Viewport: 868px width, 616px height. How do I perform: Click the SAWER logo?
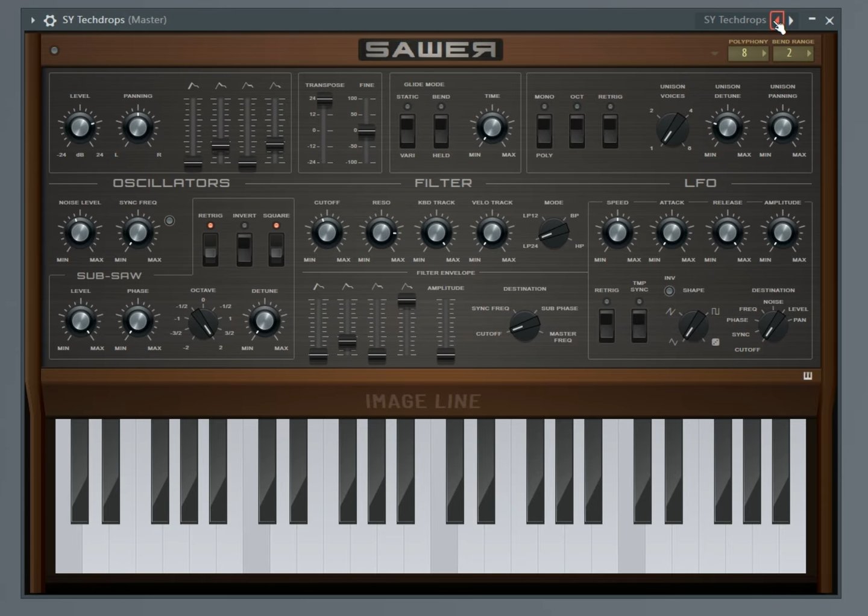click(430, 50)
